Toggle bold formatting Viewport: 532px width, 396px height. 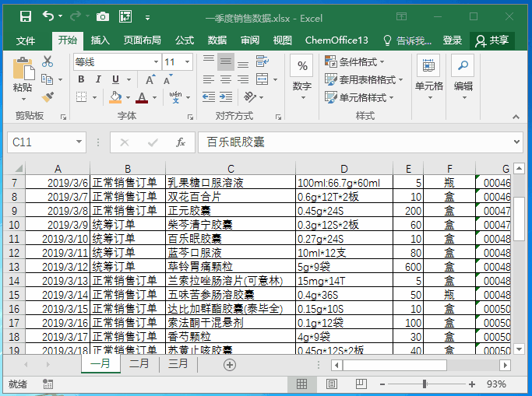[x=81, y=79]
